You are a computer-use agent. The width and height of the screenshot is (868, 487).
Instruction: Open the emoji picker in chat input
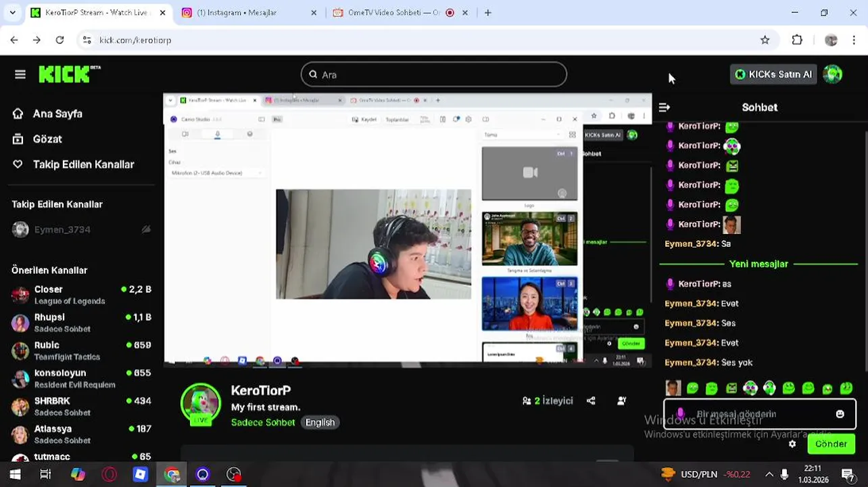(x=840, y=414)
